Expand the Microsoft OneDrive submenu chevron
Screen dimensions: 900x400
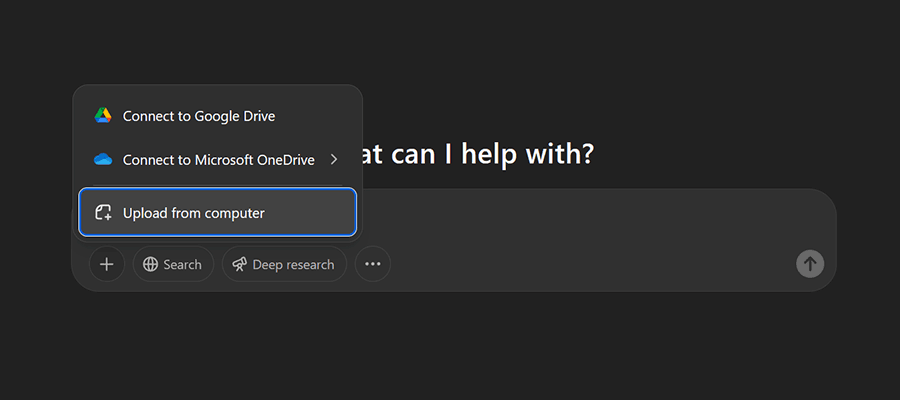334,160
